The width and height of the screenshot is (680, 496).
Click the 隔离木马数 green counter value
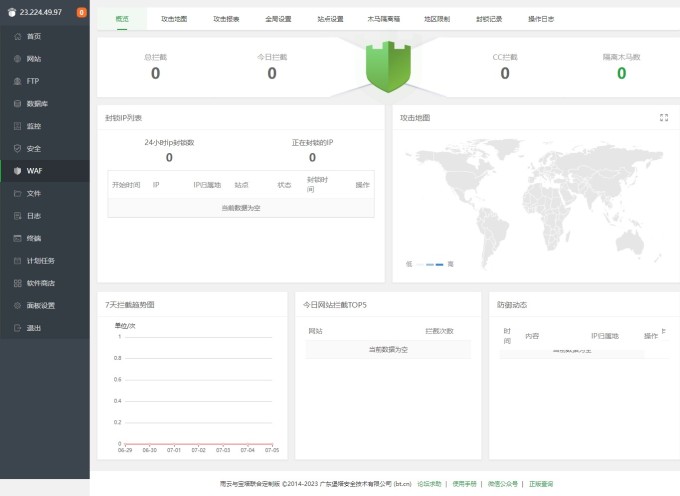[621, 73]
